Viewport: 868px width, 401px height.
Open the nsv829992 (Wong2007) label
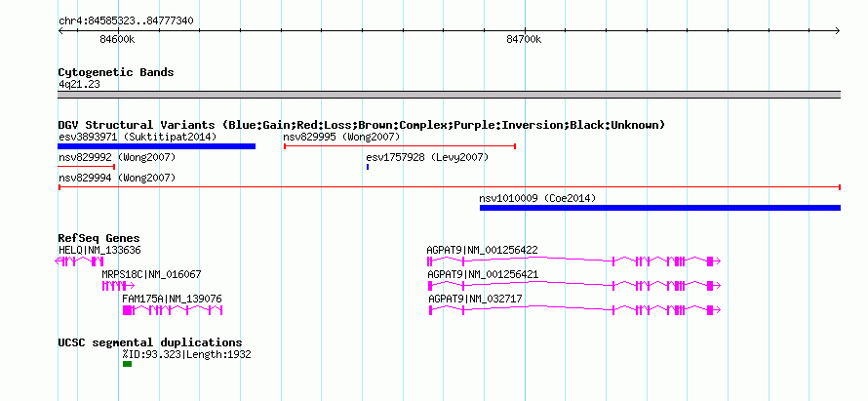click(x=117, y=158)
